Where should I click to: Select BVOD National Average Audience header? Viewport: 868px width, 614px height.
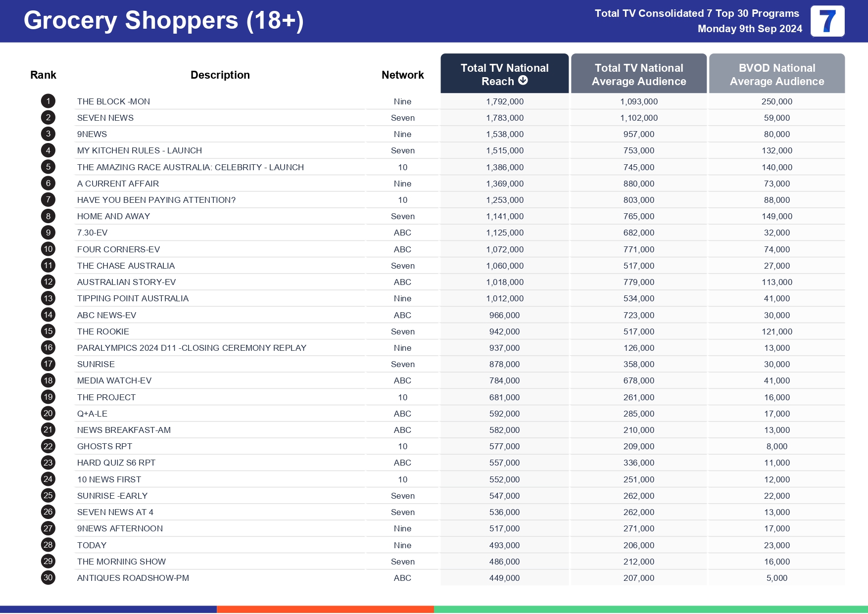(776, 74)
